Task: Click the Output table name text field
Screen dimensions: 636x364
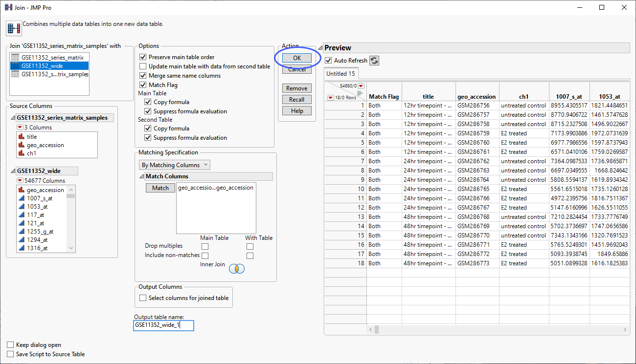Action: (163, 325)
